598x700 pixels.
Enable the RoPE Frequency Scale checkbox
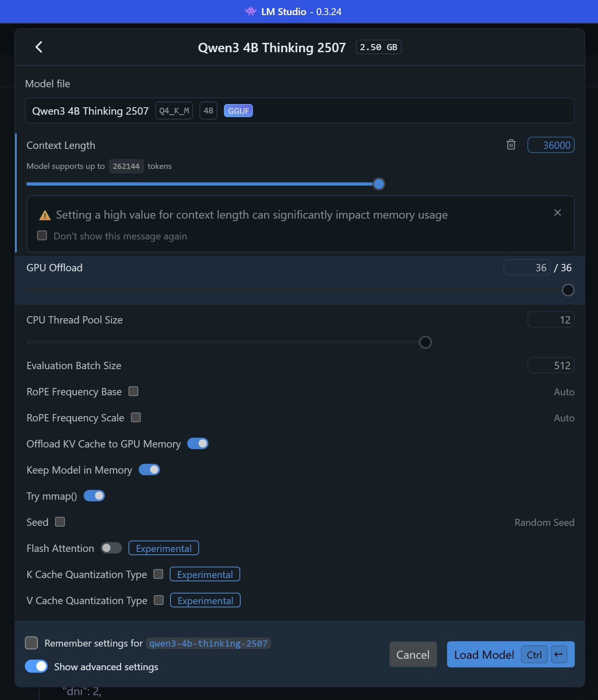[x=136, y=417]
